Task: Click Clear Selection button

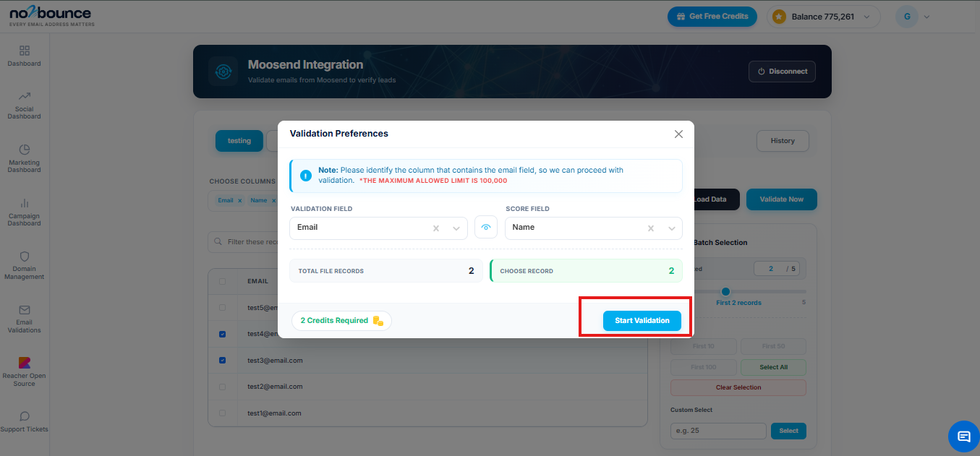Action: [x=738, y=387]
